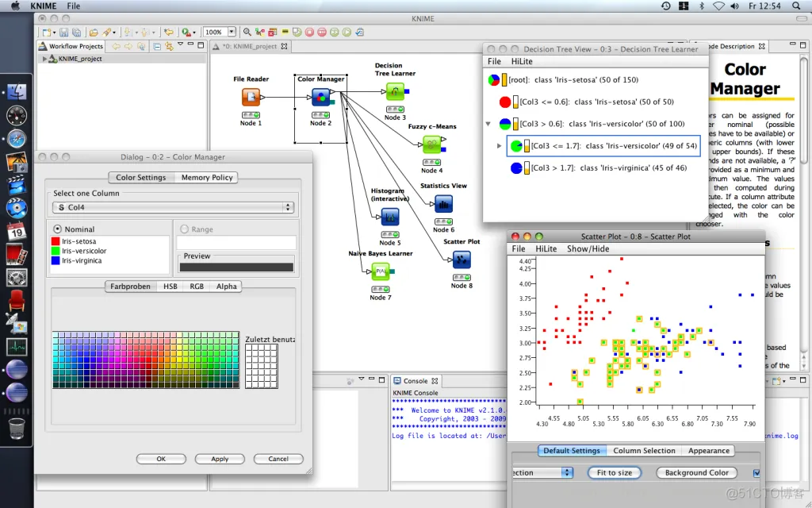
Task: Click the New toolbar icon
Action: click(46, 32)
